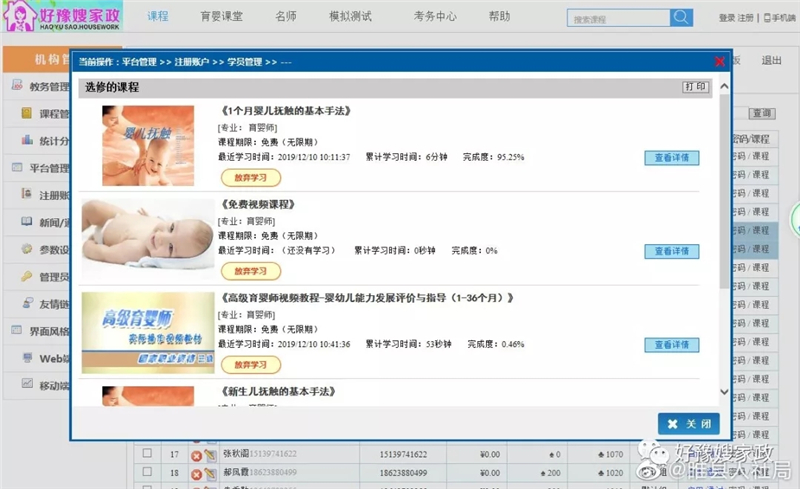Viewport: 800px width, 489px height.
Task: Click course title 《新生儿抚触的基本手法》
Action: [x=278, y=392]
